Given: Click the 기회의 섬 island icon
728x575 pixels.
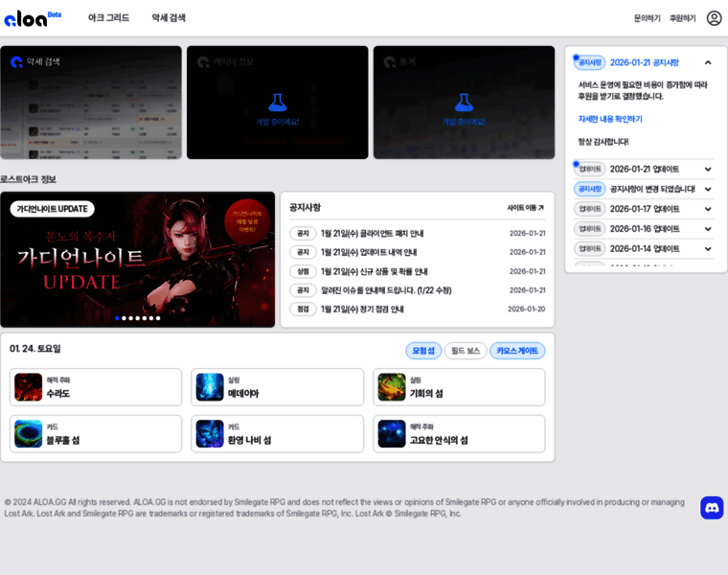Looking at the screenshot, I should tap(392, 387).
